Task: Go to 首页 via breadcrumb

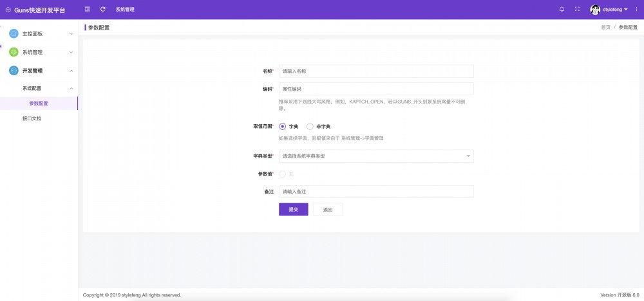Action: pos(606,28)
